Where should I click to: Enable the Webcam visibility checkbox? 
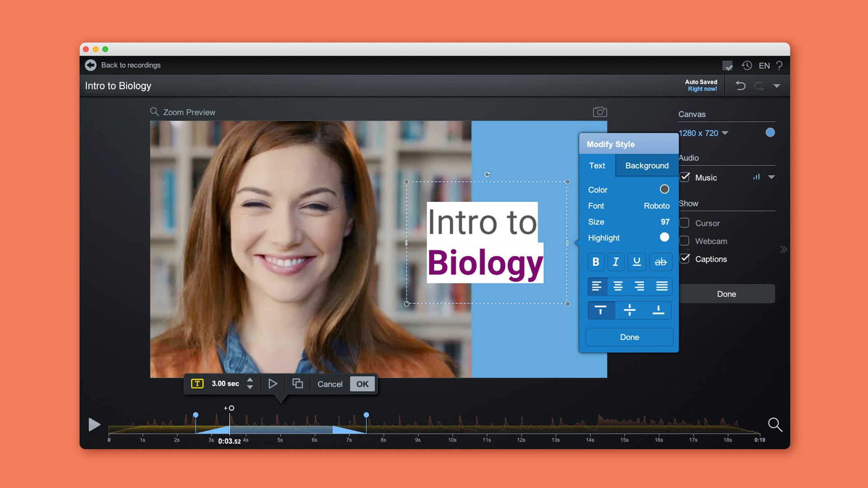pos(685,241)
